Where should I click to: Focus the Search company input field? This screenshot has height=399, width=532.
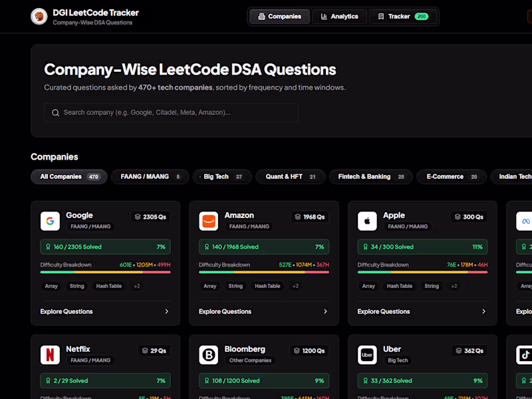coord(172,112)
